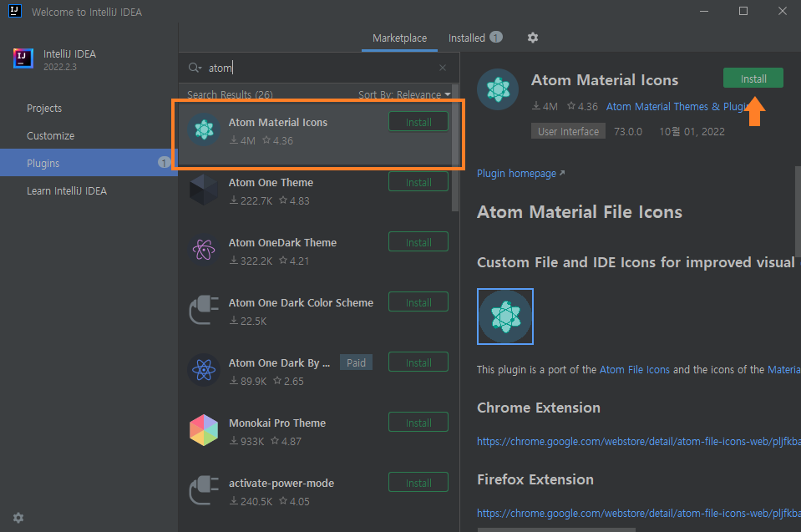The image size is (801, 532).
Task: Click the Atom OneDark Theme purple atom icon
Action: 204,250
